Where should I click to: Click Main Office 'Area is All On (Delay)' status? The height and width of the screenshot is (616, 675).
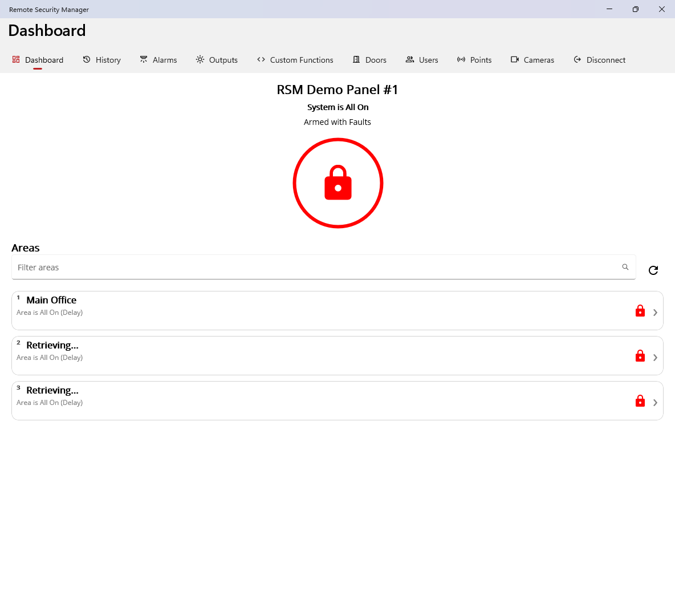[50, 313]
